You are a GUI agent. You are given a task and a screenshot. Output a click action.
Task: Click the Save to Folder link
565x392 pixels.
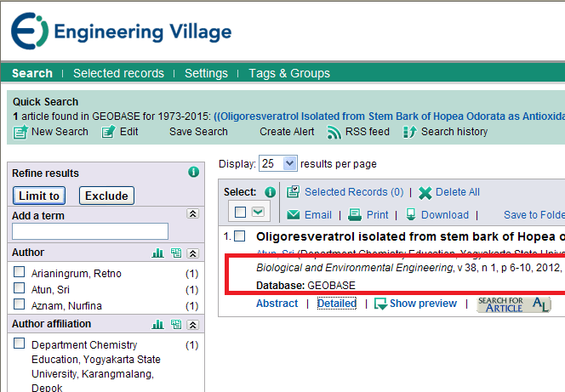coord(534,215)
